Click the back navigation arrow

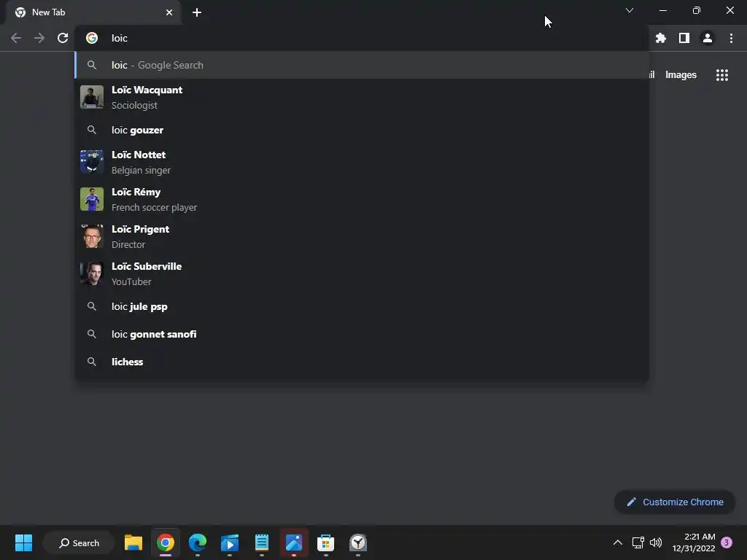(x=16, y=38)
